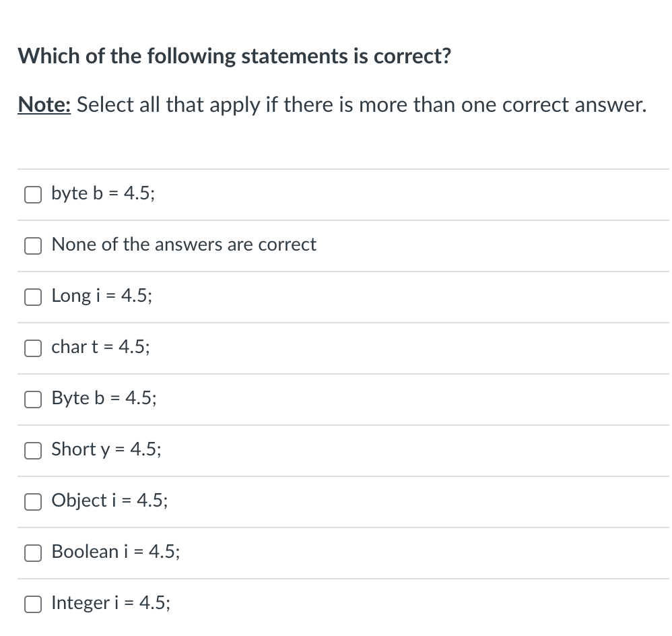The width and height of the screenshot is (672, 636).
Task: Check the 'None of the answers are correct' checkbox
Action: 32,245
